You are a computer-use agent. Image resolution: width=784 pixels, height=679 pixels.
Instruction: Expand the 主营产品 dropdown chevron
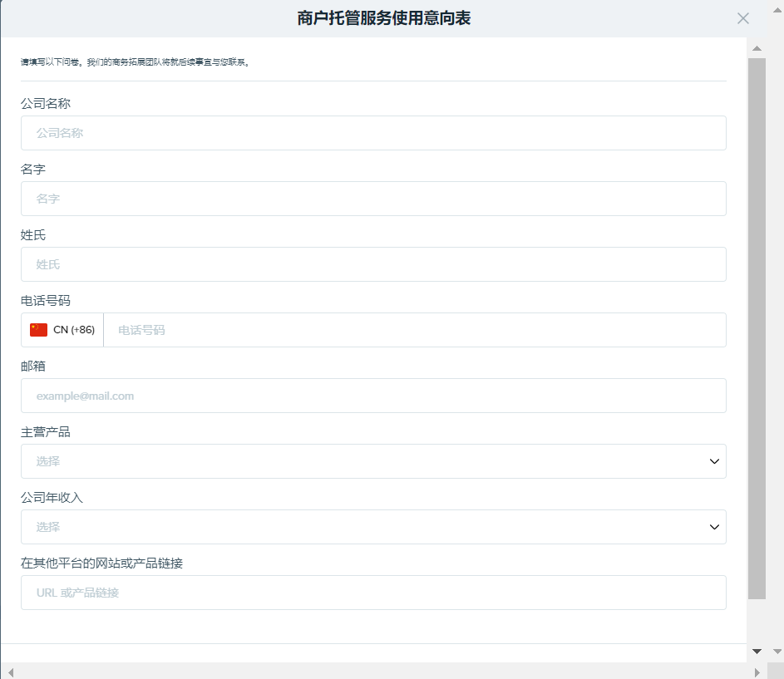pyautogui.click(x=714, y=461)
